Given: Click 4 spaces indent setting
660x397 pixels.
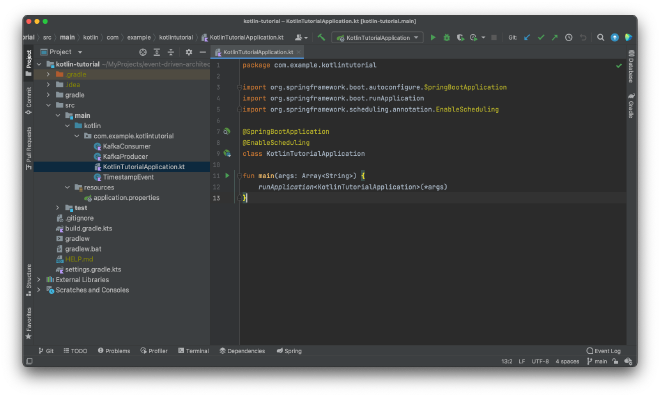Looking at the screenshot, I should (567, 361).
